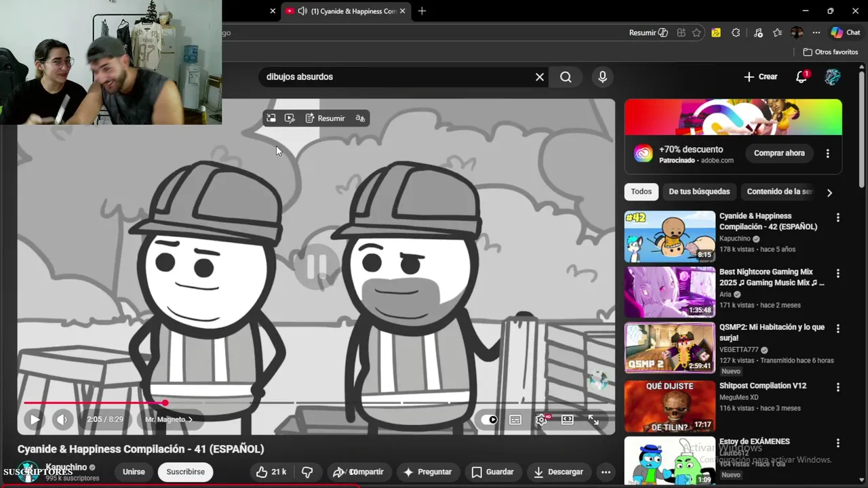Select the Todos filter chip
Screen dimensions: 868x488
point(641,192)
